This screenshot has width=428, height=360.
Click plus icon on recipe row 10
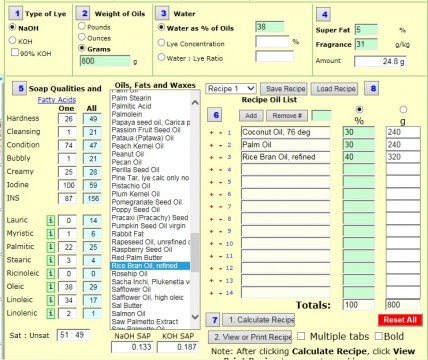(211, 244)
